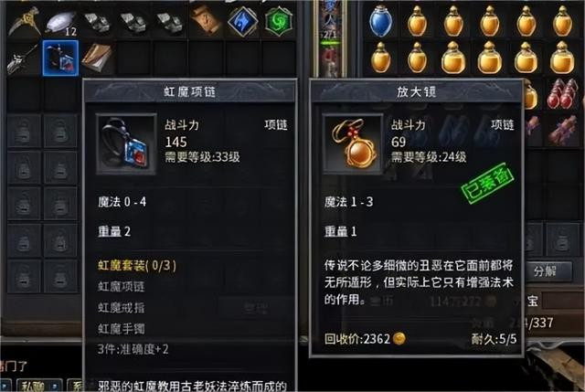Select the spear weapon in second row
Viewport: 585px width, 392px height.
coord(23,58)
